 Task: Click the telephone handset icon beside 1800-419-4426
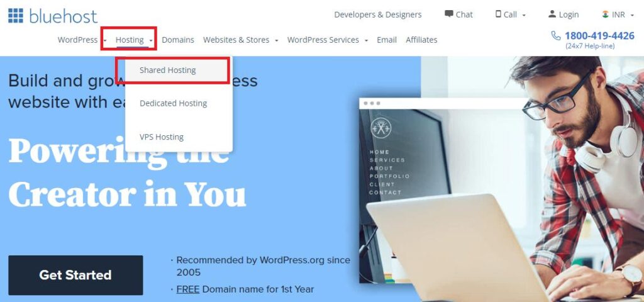pyautogui.click(x=556, y=36)
